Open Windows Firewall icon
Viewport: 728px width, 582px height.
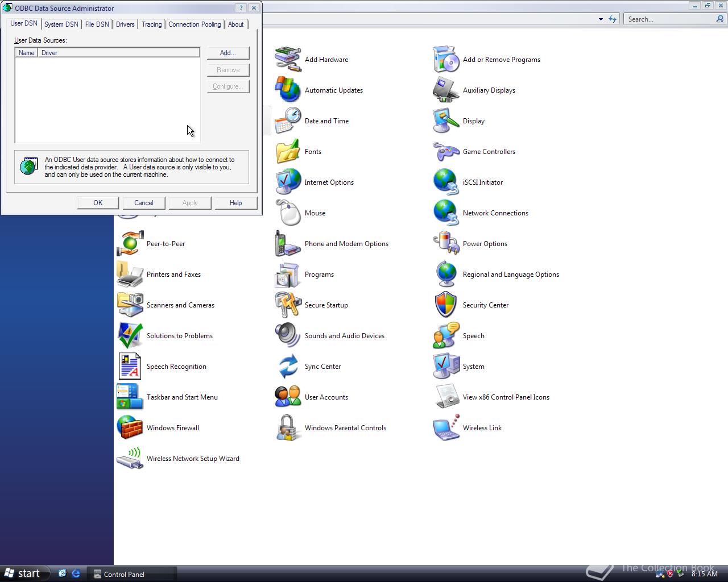130,428
